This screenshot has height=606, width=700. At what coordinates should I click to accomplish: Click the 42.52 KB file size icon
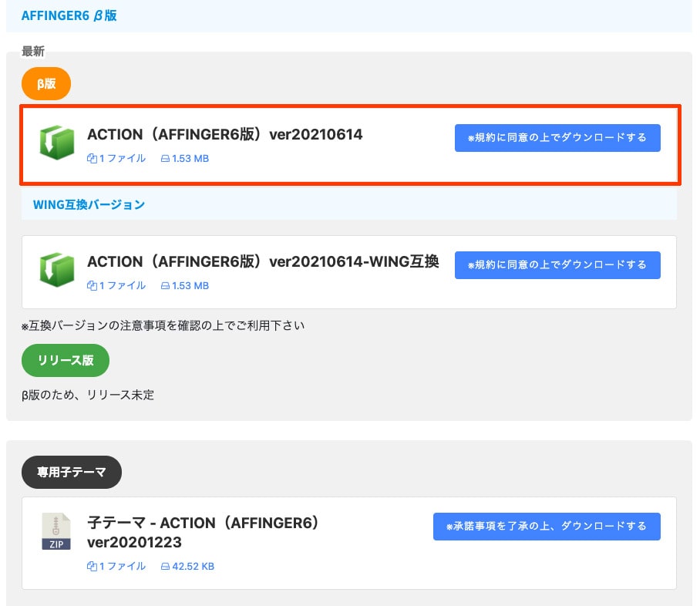(x=165, y=567)
